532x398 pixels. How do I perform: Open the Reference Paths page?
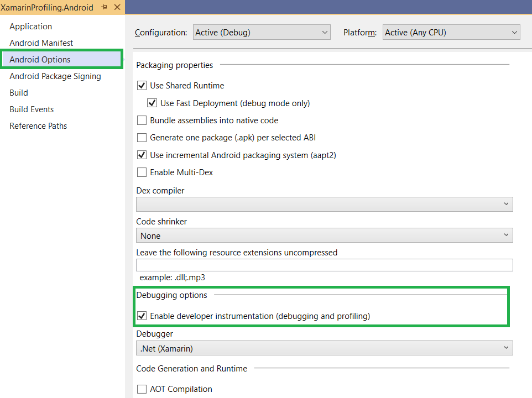(38, 126)
